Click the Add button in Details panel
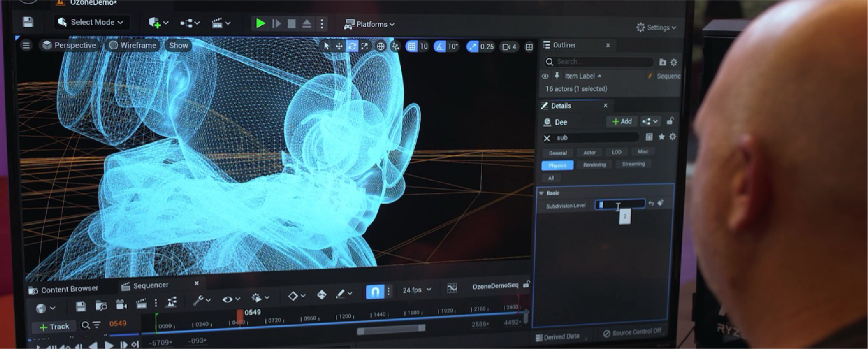The height and width of the screenshot is (349, 868). tap(622, 121)
